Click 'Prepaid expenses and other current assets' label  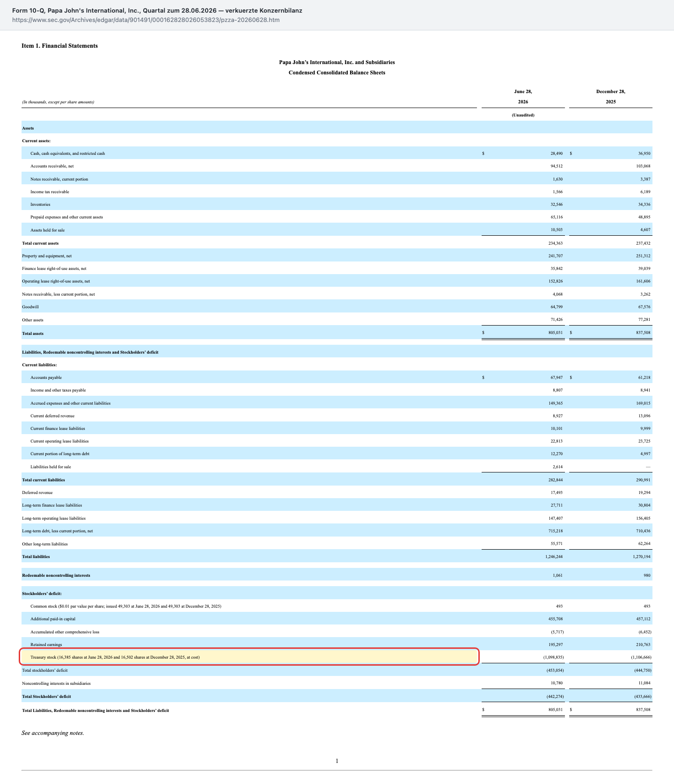click(x=67, y=217)
